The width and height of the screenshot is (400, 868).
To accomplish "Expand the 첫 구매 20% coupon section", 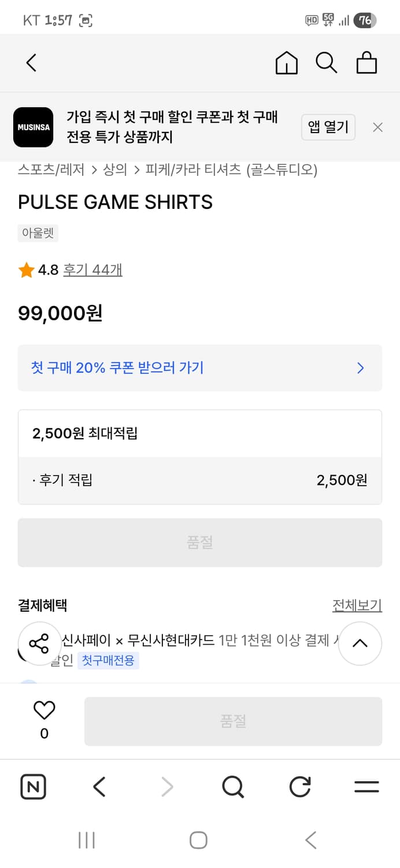I will 200,369.
